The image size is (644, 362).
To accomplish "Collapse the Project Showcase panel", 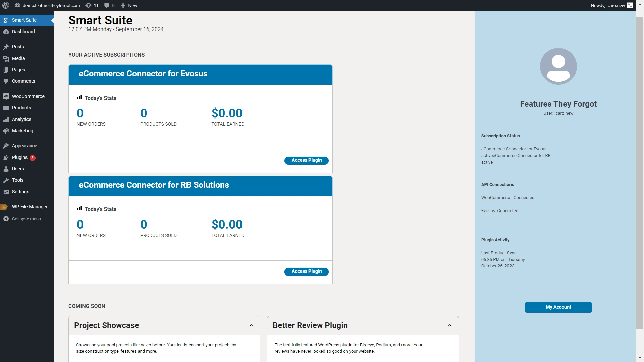I will [x=251, y=325].
